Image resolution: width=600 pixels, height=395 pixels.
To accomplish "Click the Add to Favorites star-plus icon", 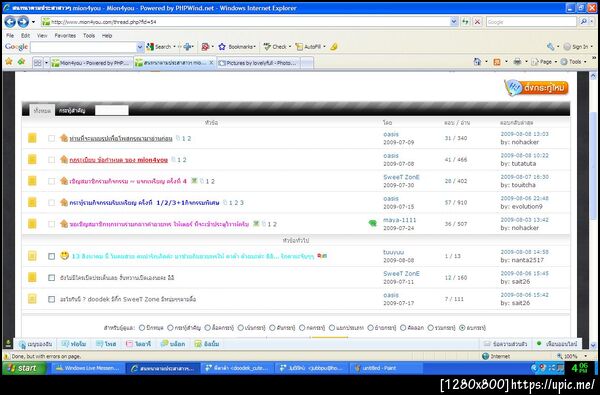I will 21,62.
